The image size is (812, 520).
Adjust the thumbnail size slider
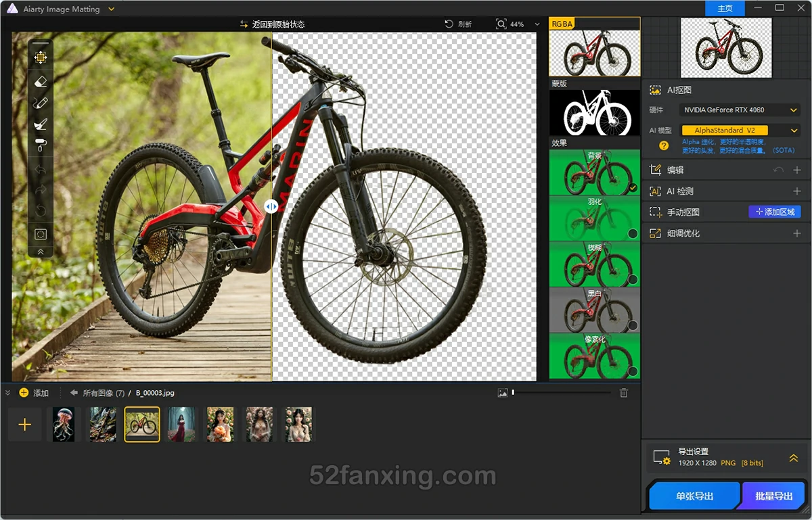click(x=562, y=392)
